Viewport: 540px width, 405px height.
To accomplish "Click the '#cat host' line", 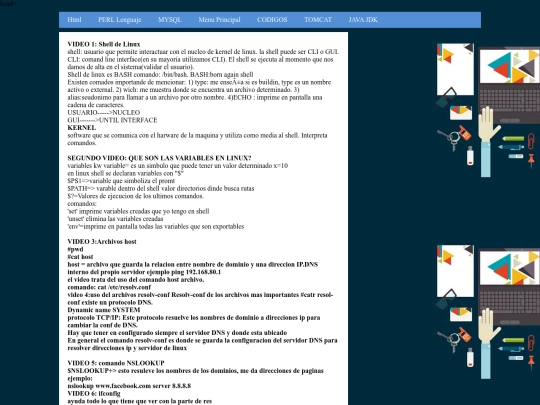I will pyautogui.click(x=80, y=257).
